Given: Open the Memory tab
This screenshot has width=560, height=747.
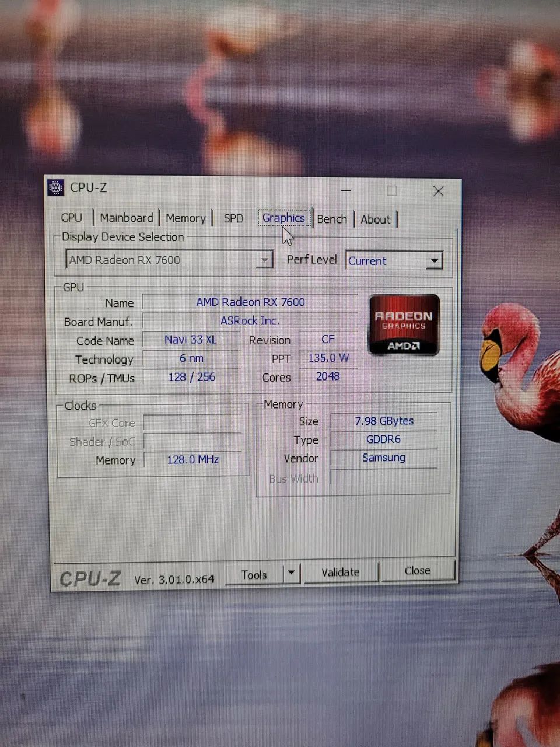Looking at the screenshot, I should click(x=185, y=218).
